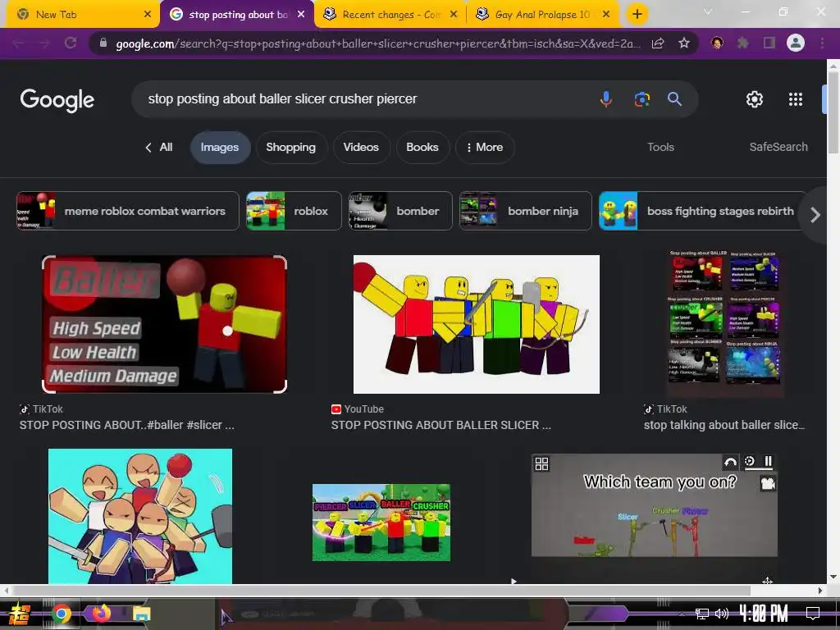
Task: Open the Baller High Speed image result
Action: pyautogui.click(x=164, y=324)
